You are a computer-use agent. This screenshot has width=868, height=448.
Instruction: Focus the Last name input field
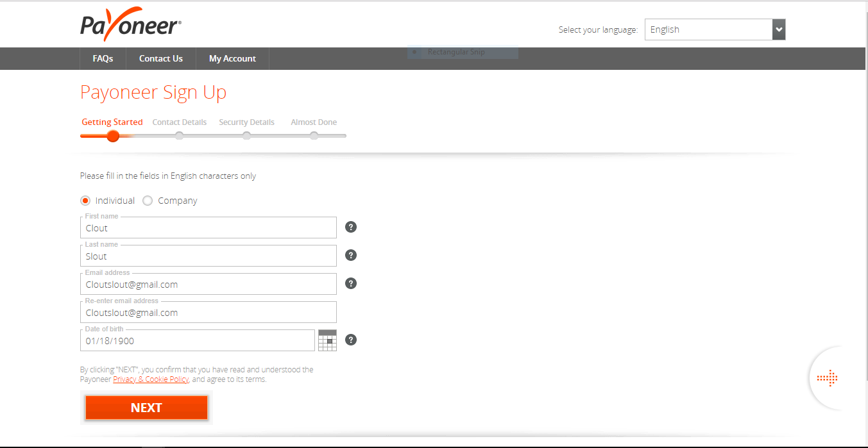(x=208, y=256)
